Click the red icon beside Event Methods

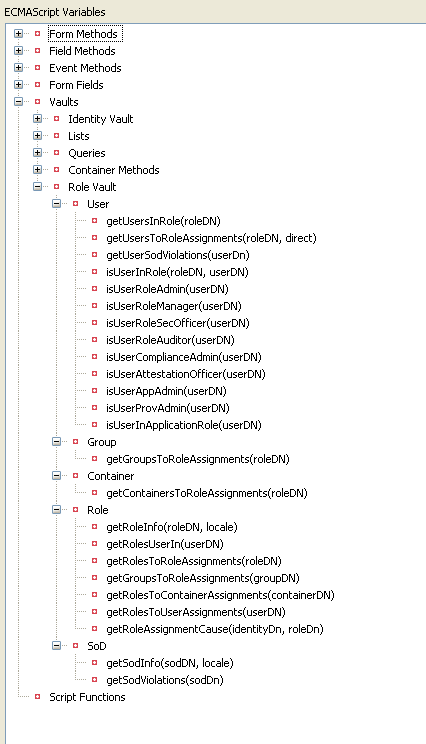point(37,68)
